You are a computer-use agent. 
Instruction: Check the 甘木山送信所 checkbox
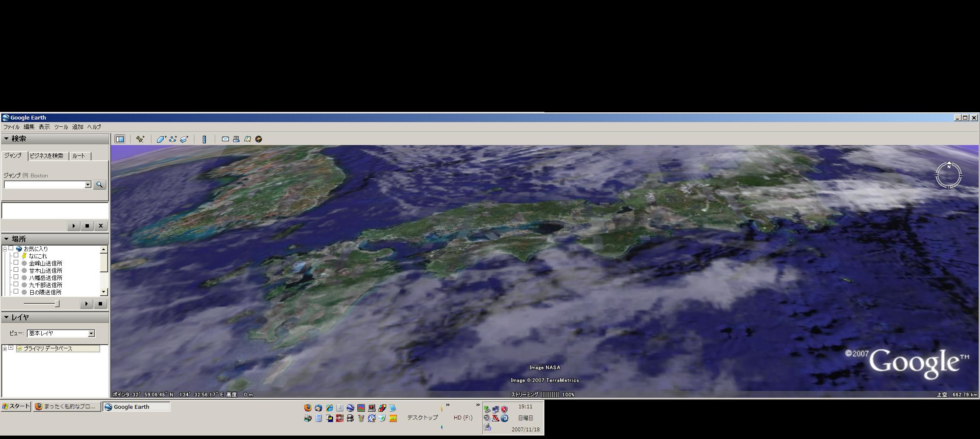(x=16, y=270)
